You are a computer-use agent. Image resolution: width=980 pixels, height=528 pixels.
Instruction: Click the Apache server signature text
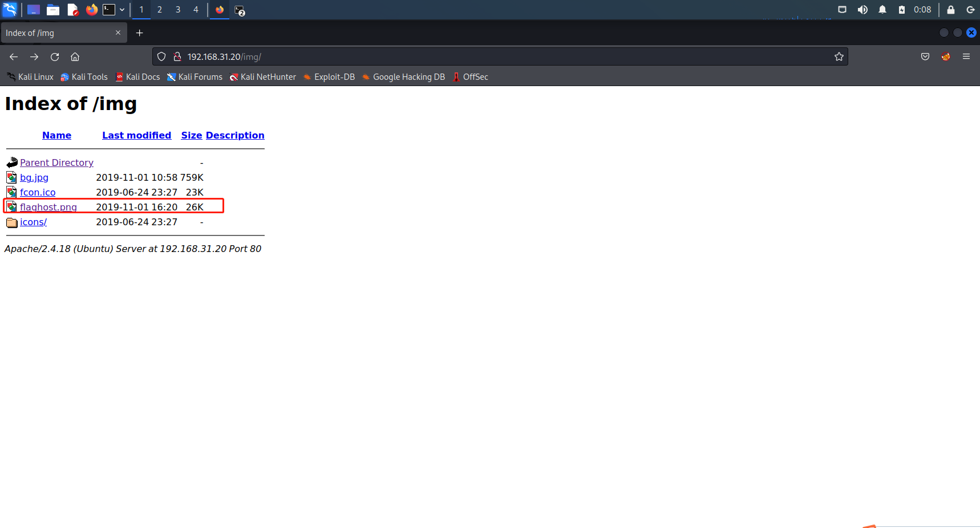point(133,249)
